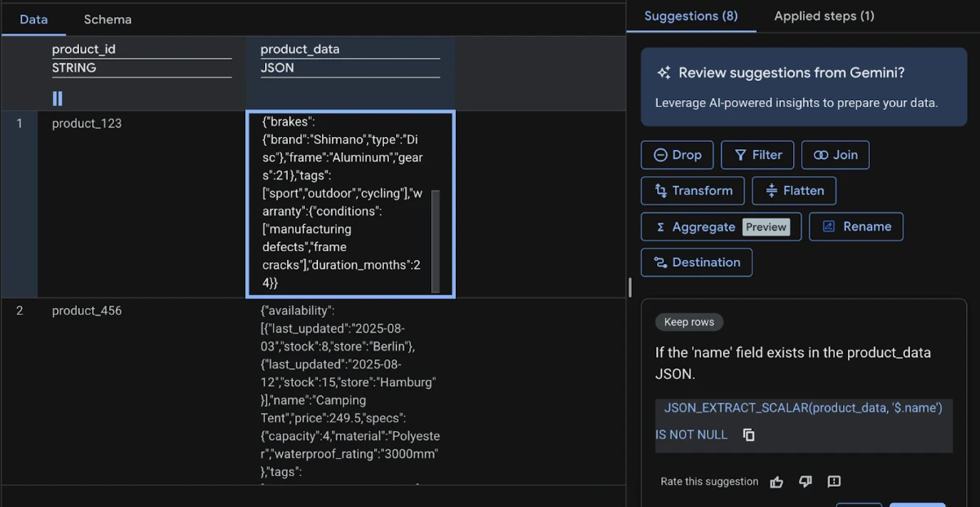Screen dimensions: 980x507
Task: Copy the JSON_EXTRACT_SCALAR expression with copy icon
Action: coord(748,434)
